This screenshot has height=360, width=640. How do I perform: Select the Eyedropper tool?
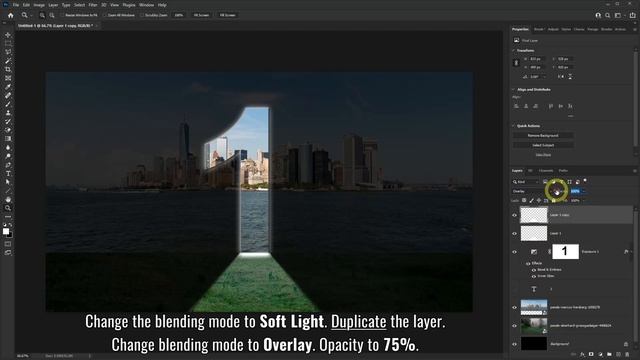(x=8, y=87)
